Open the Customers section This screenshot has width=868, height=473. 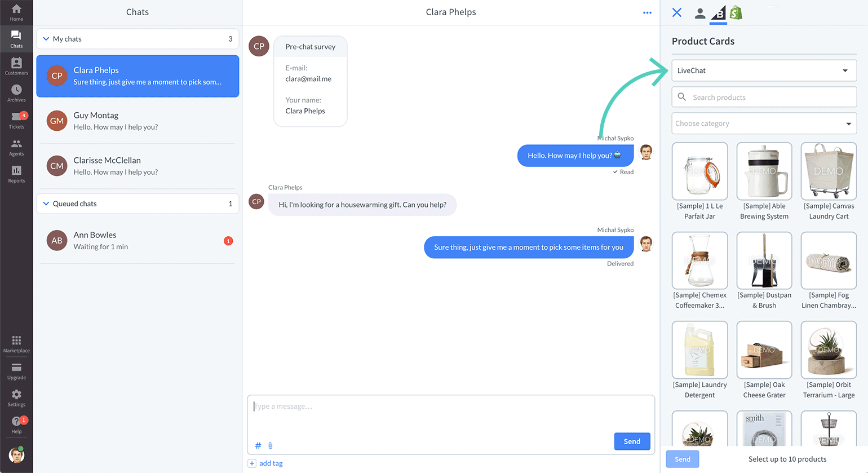point(16,66)
